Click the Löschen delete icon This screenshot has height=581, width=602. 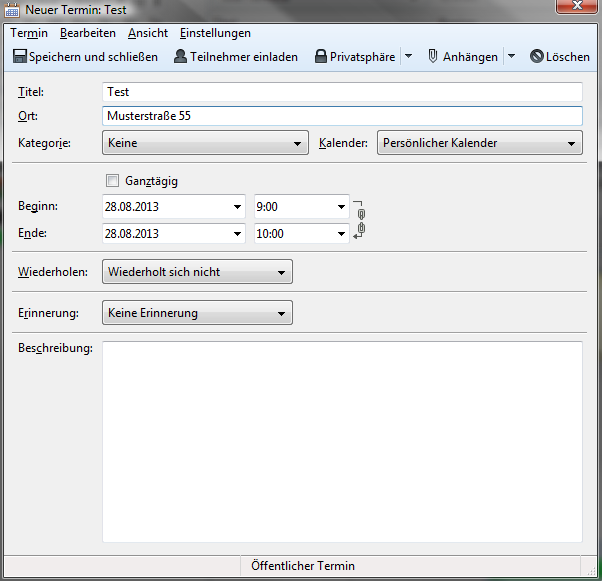tap(537, 57)
